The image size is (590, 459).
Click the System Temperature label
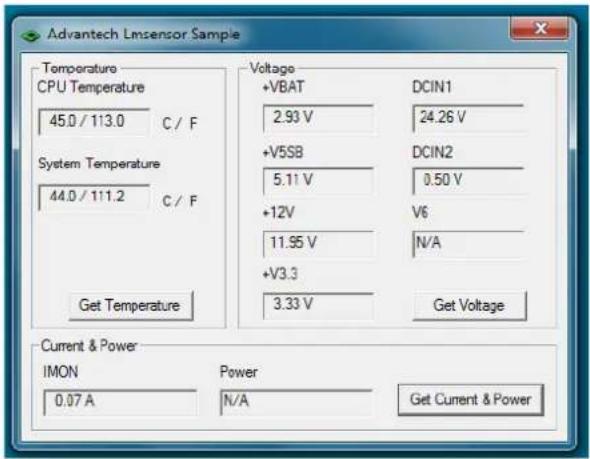tap(99, 164)
